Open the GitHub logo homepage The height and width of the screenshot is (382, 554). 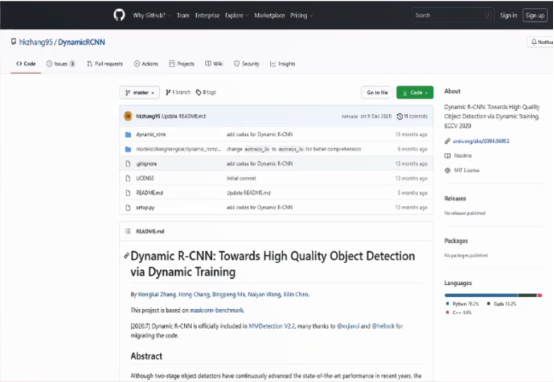click(x=119, y=15)
